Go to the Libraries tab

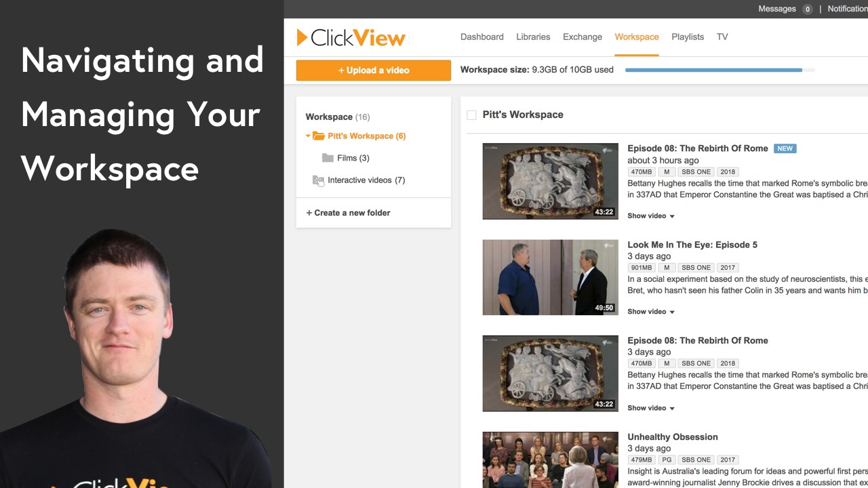coord(533,37)
